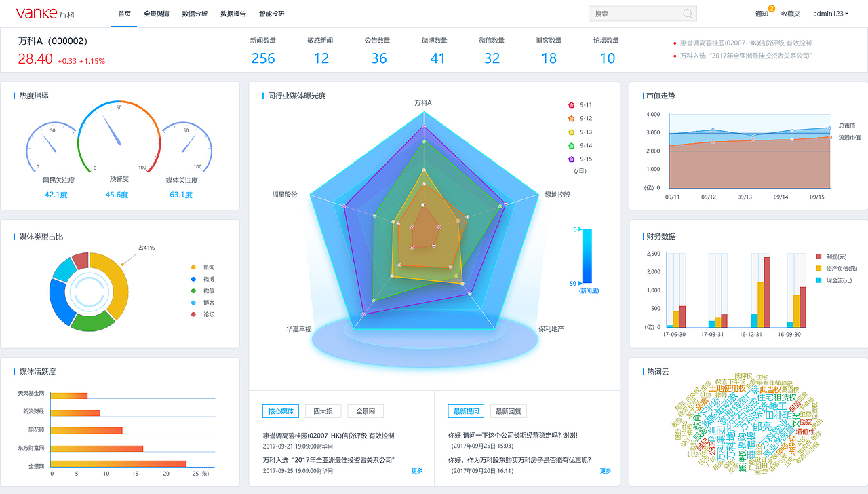Open headline 惠誉调高碧桂园 at top right
Viewport: 868px width, 494px height.
click(745, 43)
